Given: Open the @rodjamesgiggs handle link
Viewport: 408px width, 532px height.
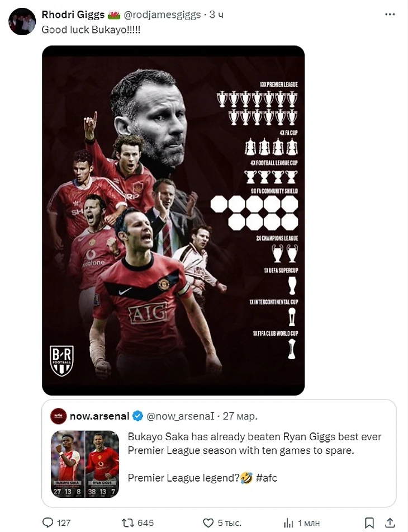Looking at the screenshot, I should click(x=162, y=15).
